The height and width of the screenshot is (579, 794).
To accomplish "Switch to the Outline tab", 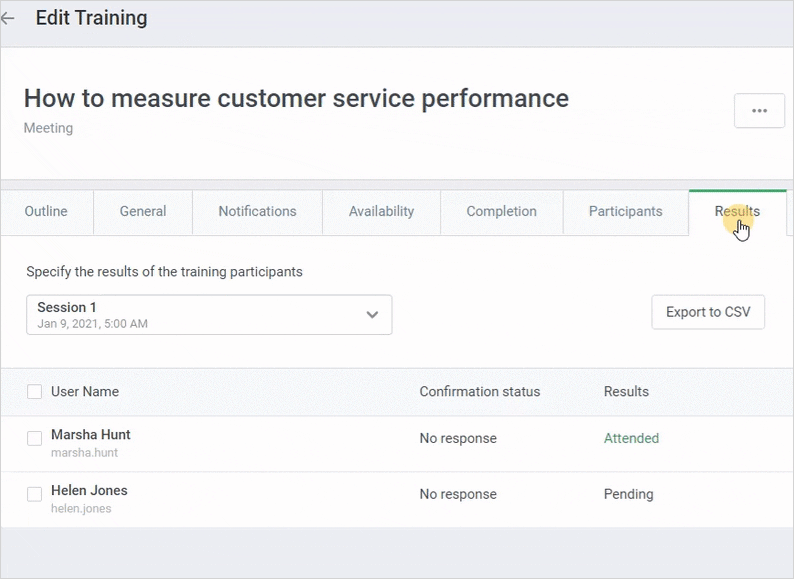I will point(46,212).
